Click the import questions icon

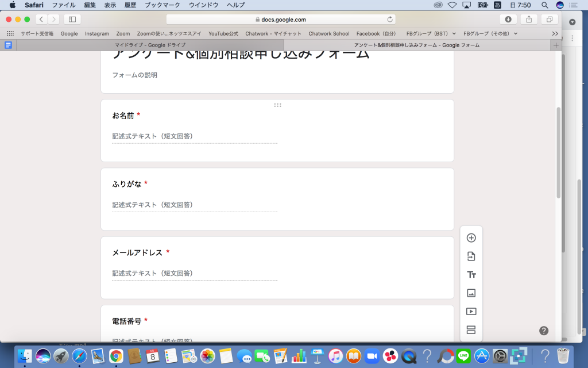coord(471,256)
